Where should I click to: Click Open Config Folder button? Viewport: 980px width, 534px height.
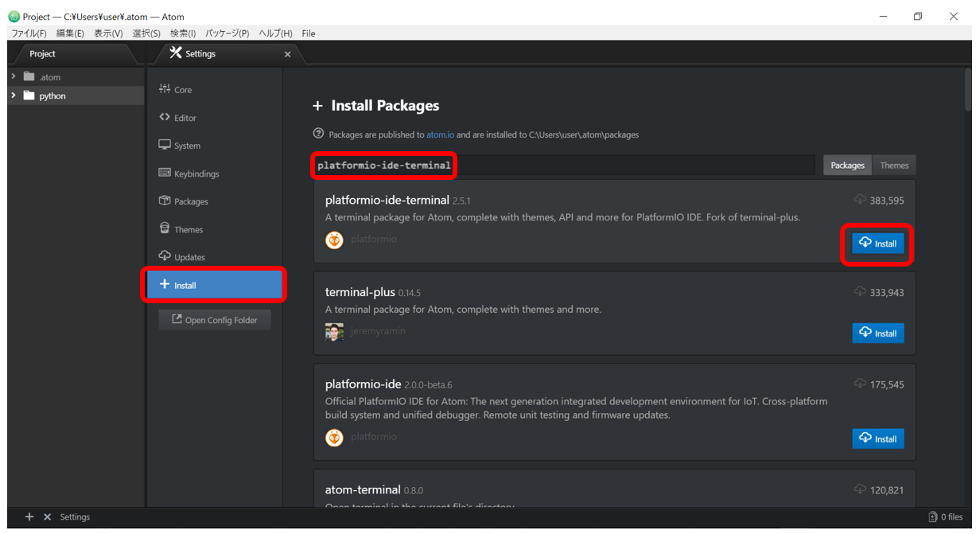click(214, 320)
